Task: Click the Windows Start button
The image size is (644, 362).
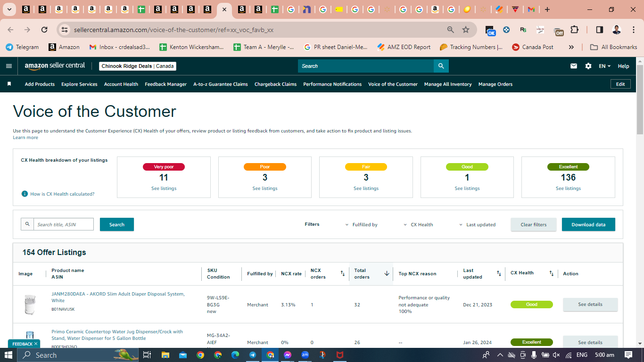Action: pyautogui.click(x=8, y=355)
